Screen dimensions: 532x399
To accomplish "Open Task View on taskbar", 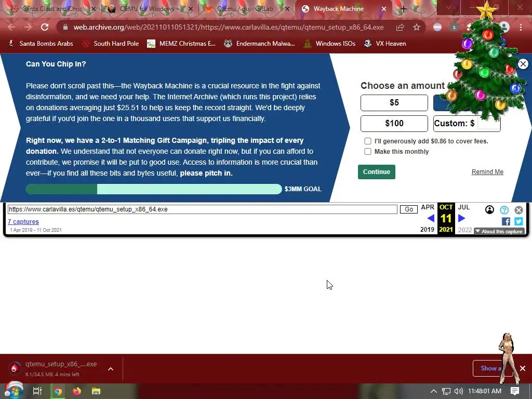I will 37,391.
